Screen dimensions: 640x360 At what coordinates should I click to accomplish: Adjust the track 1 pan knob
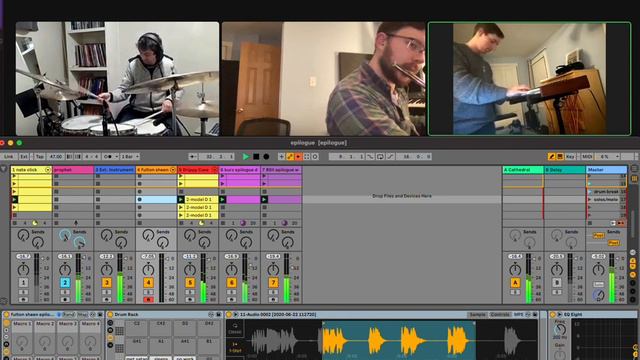23,269
